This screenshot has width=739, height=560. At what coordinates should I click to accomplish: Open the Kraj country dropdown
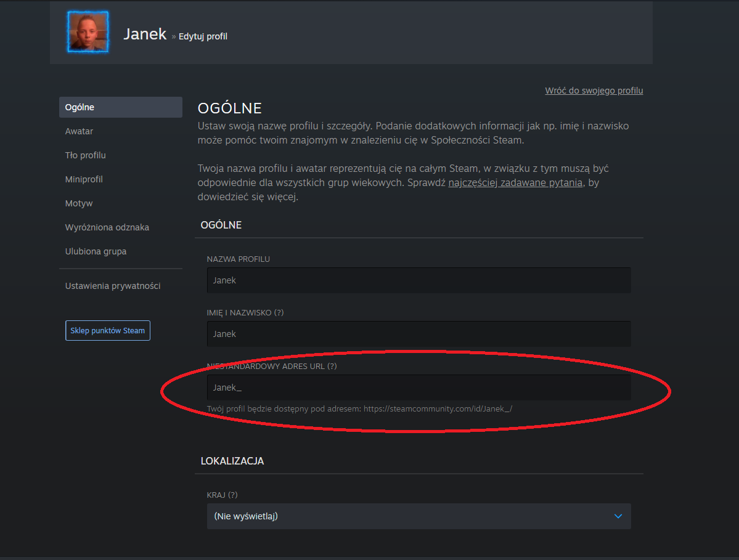[x=419, y=516]
